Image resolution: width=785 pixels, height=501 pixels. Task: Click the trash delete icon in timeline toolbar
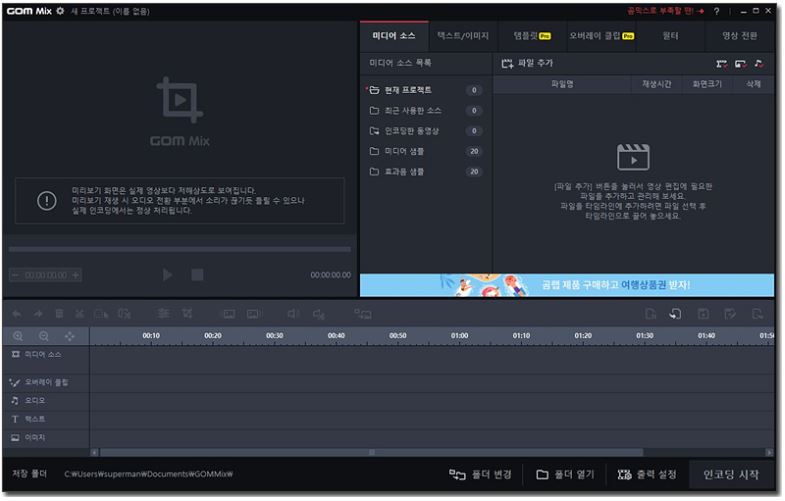(x=59, y=314)
